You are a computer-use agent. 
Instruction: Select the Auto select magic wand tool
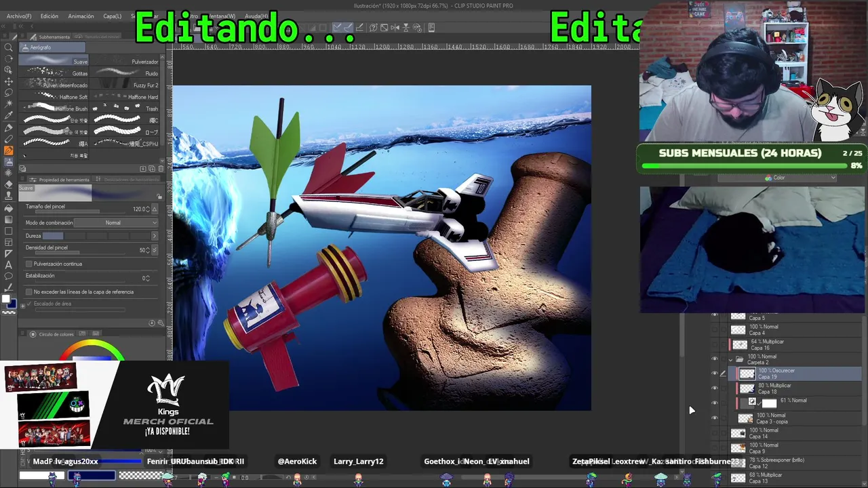9,104
